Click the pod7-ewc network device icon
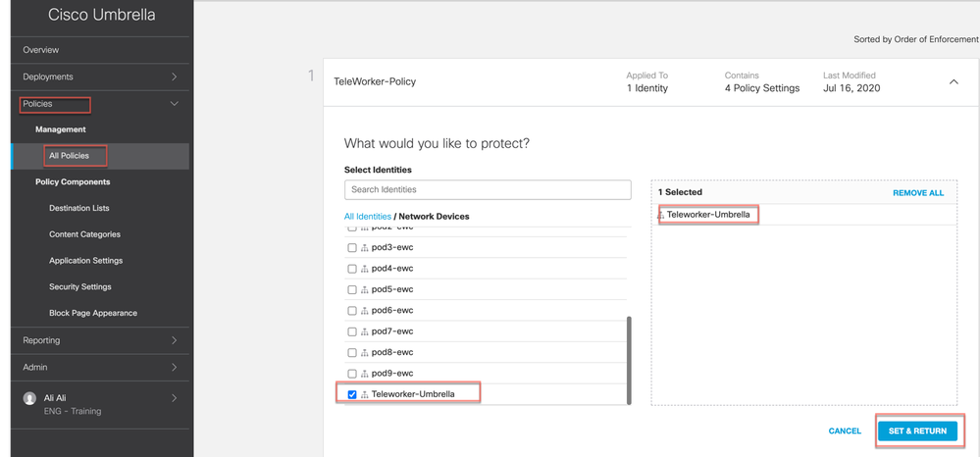 pyautogui.click(x=364, y=332)
